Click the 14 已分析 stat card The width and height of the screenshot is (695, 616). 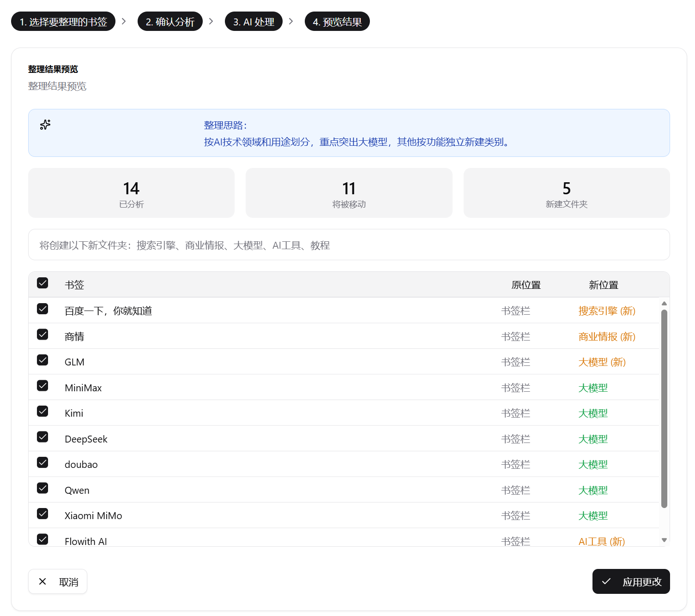tap(132, 193)
